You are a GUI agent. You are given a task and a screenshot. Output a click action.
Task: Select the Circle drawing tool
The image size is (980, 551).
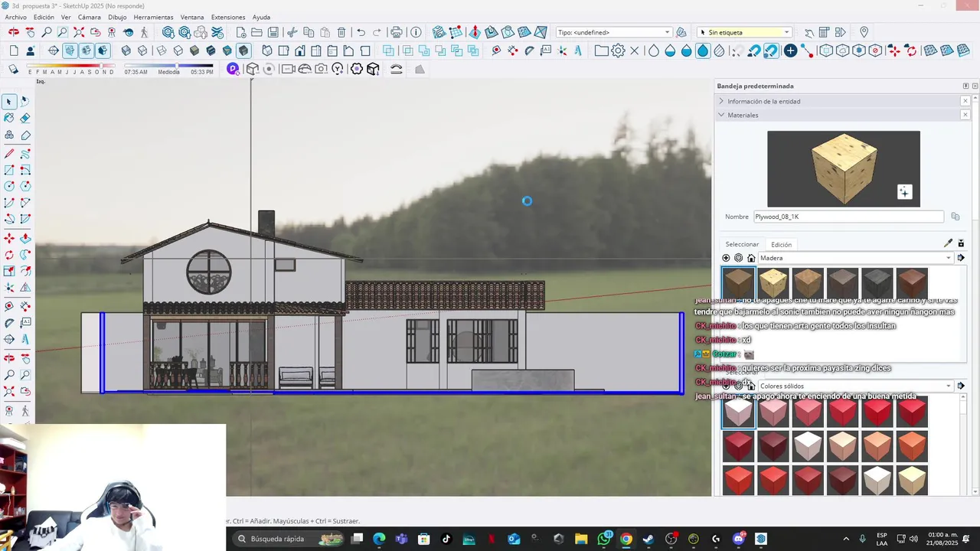9,186
